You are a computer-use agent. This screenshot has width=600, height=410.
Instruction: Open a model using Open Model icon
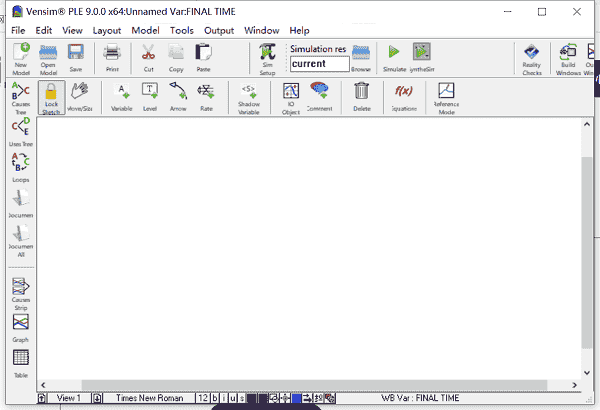tap(48, 59)
